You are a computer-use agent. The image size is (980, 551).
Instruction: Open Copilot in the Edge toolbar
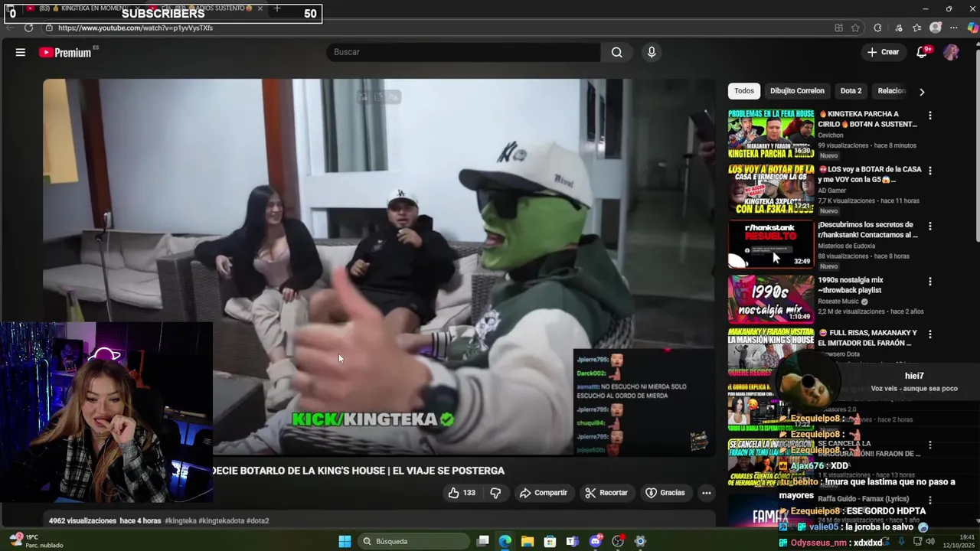click(x=972, y=28)
